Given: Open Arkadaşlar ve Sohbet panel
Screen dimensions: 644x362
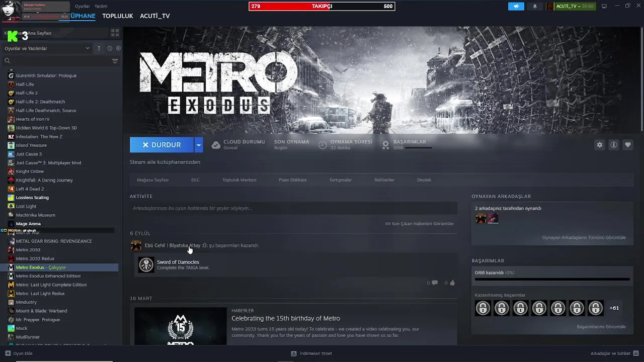Looking at the screenshot, I should (614, 353).
